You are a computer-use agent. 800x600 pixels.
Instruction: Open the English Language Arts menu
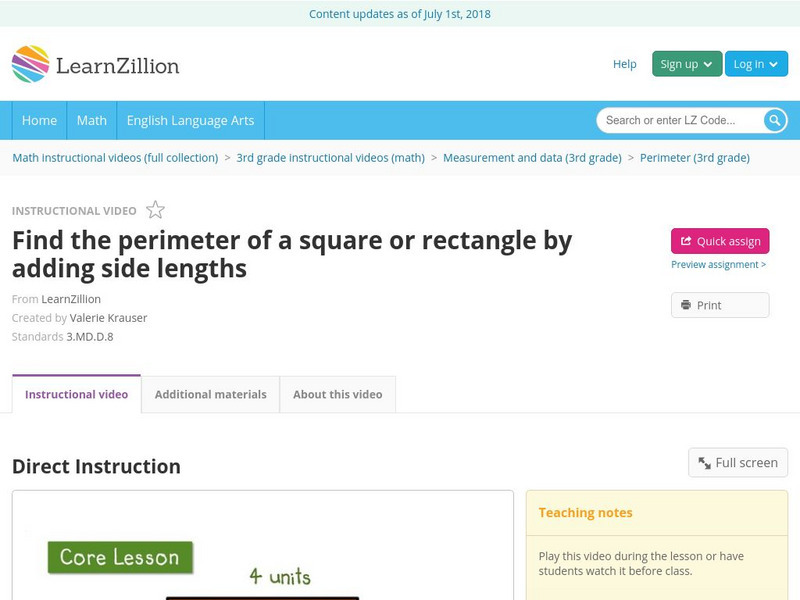193,119
